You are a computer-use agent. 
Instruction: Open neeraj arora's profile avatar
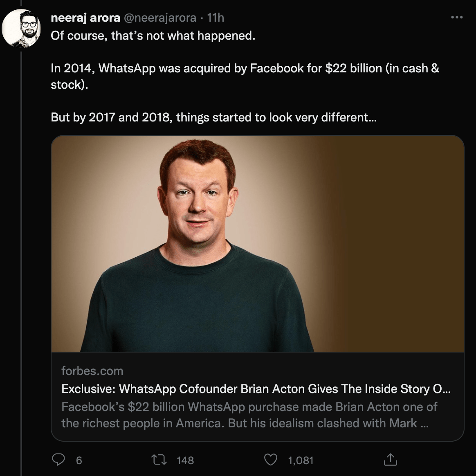pyautogui.click(x=21, y=29)
